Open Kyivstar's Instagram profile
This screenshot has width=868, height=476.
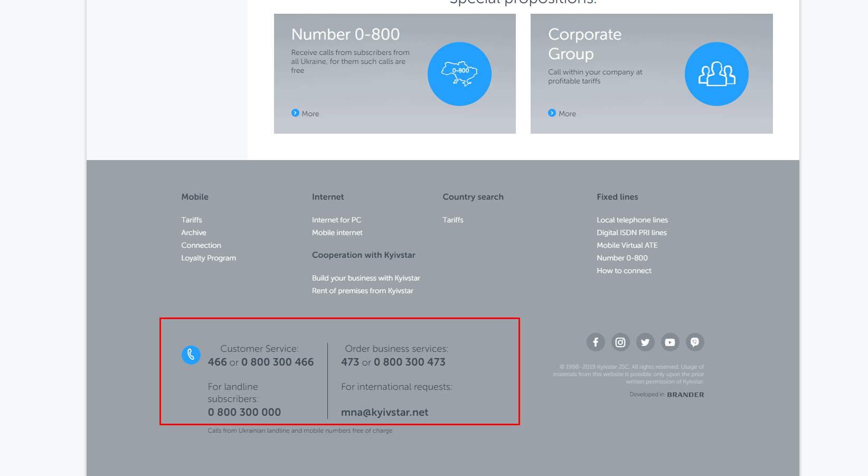pos(620,342)
